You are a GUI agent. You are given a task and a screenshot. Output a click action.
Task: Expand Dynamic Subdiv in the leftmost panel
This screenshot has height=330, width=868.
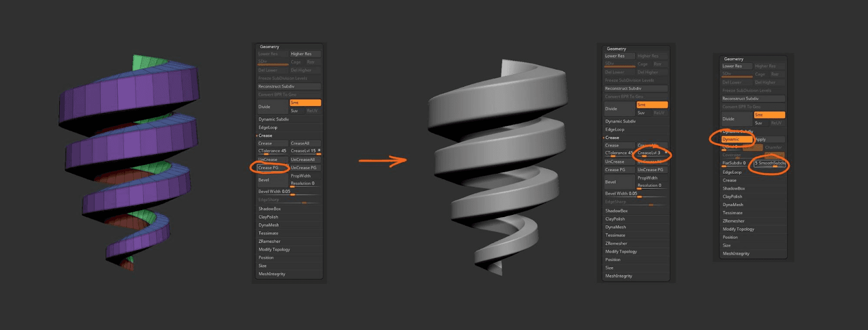click(273, 119)
